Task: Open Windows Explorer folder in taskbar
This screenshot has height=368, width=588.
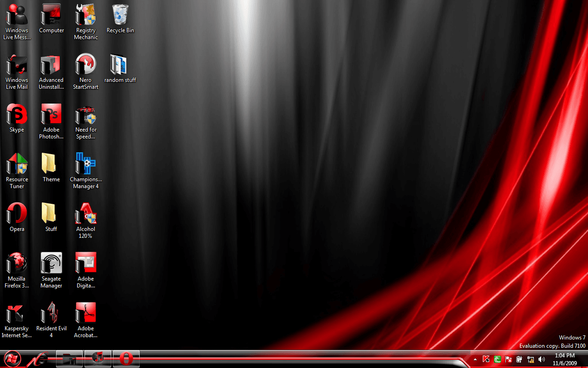Action: pyautogui.click(x=69, y=359)
